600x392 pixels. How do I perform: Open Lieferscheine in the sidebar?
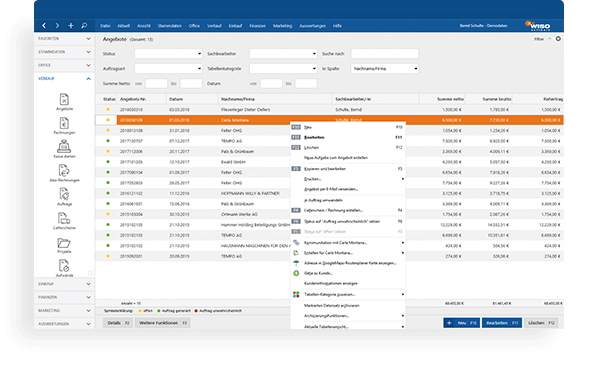pyautogui.click(x=64, y=221)
